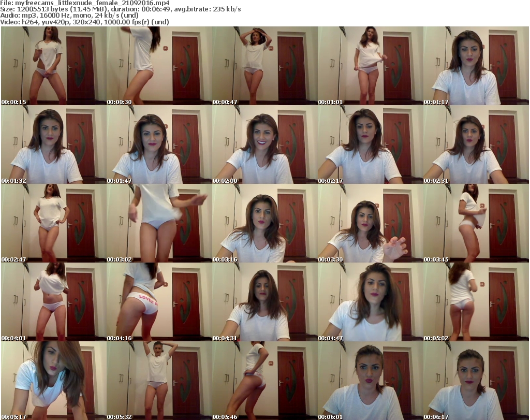530x420 pixels.
Task: Select the last frame at 00:06:17
Action: pyautogui.click(x=476, y=381)
